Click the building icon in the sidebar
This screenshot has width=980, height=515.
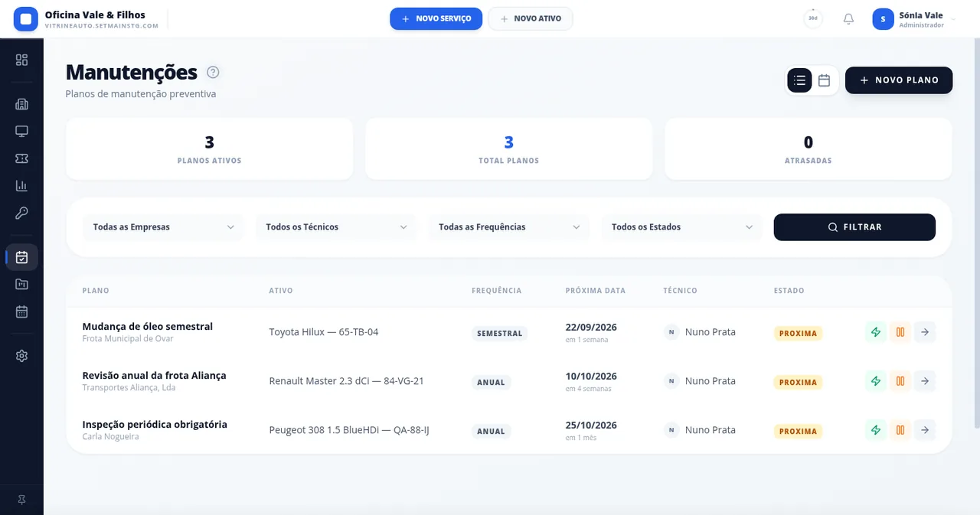pyautogui.click(x=21, y=104)
